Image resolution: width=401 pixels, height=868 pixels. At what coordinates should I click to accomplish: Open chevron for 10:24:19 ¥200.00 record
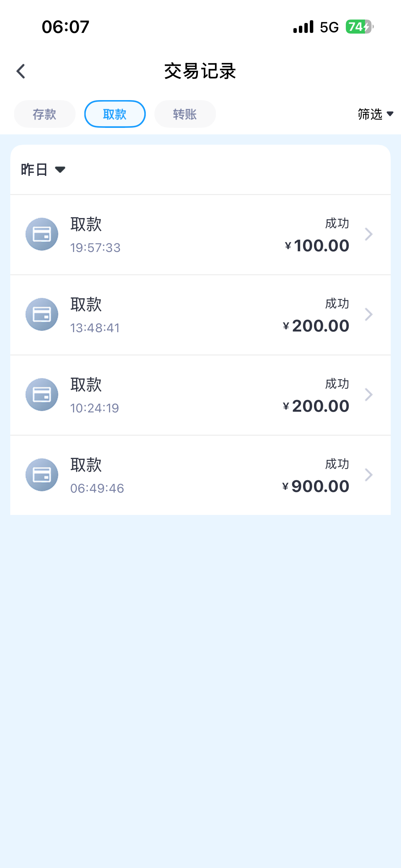pyautogui.click(x=369, y=395)
